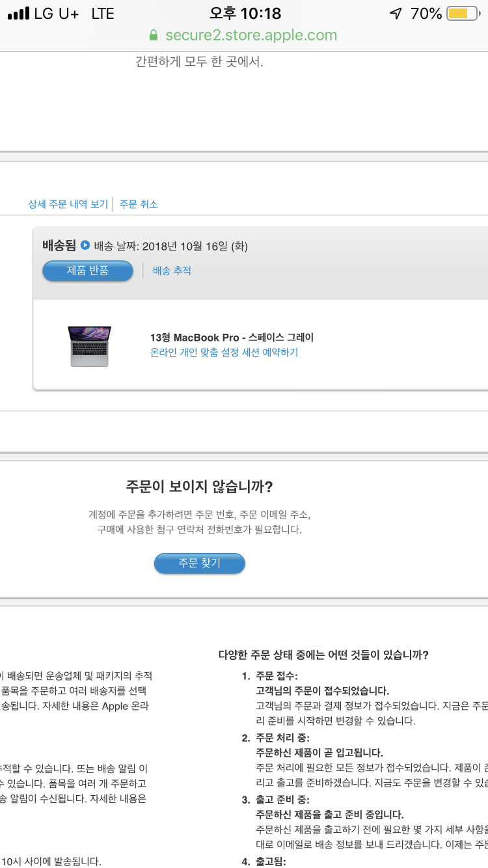This screenshot has height=868, width=488.
Task: Tap the 오후 10:18 clock in status bar
Action: (x=245, y=13)
